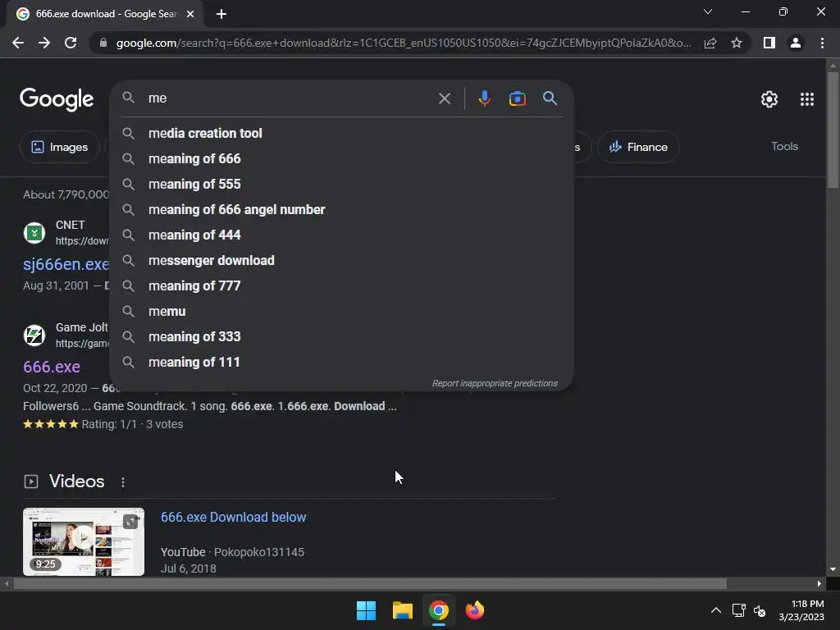
Task: Click the search box containing 'me'
Action: tap(290, 98)
